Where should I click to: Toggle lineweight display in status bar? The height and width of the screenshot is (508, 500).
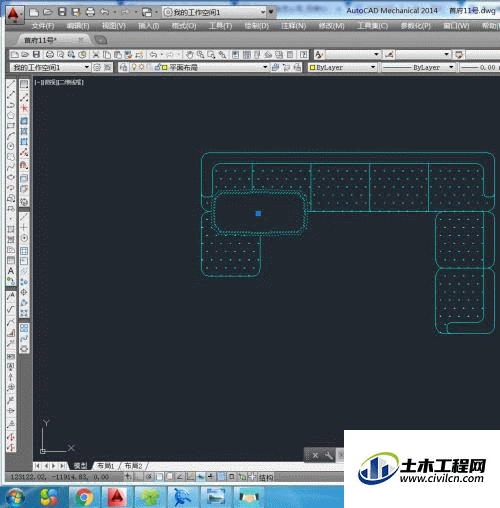click(211, 477)
